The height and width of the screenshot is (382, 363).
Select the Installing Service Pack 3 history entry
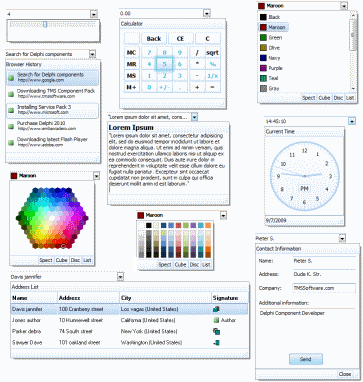click(x=53, y=110)
